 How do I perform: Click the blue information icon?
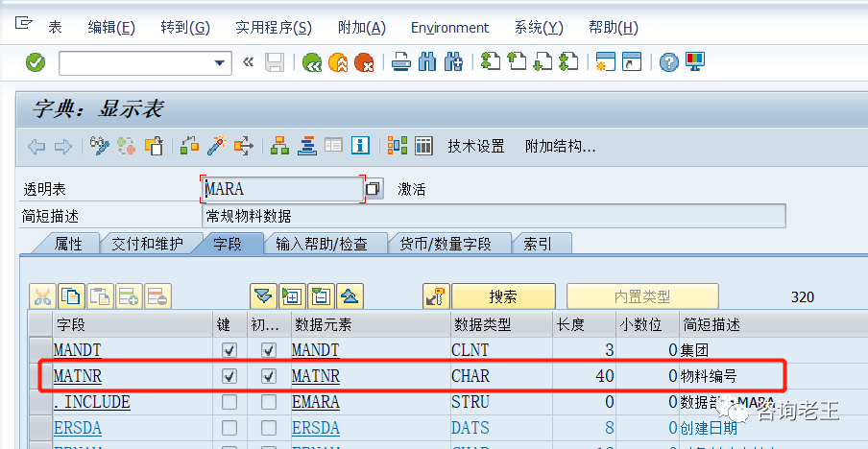pos(360,146)
